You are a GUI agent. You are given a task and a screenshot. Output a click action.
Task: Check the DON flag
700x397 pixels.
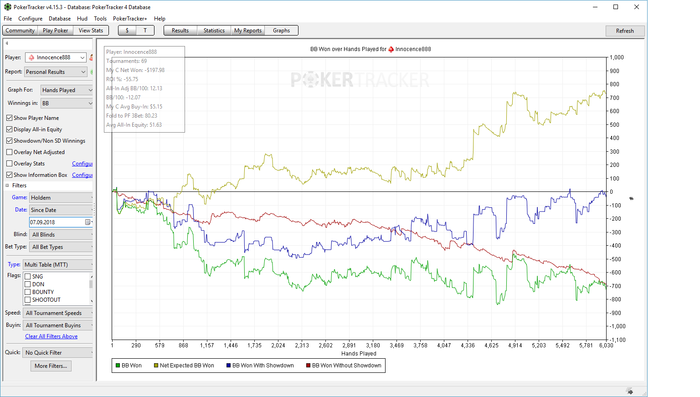[28, 284]
